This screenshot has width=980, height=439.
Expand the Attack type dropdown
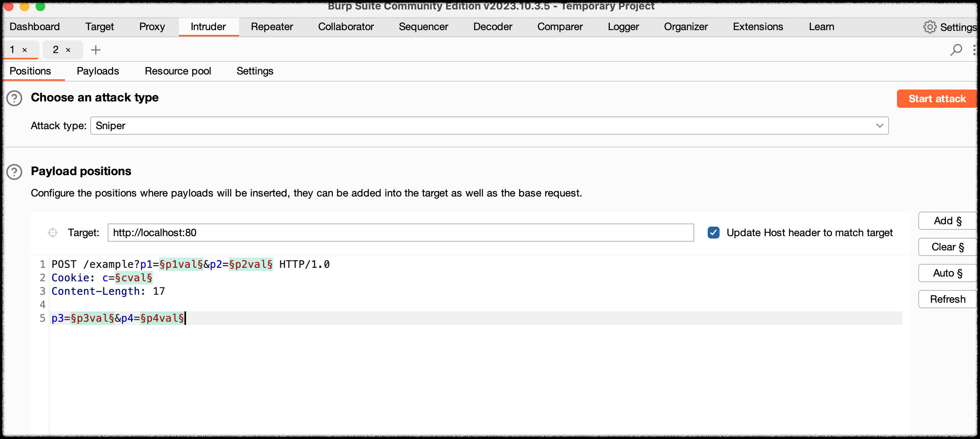[x=489, y=126]
